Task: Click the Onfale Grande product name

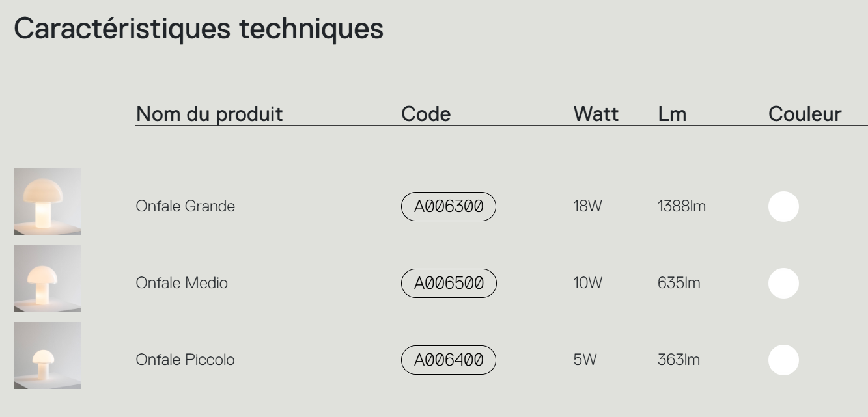Action: [186, 207]
